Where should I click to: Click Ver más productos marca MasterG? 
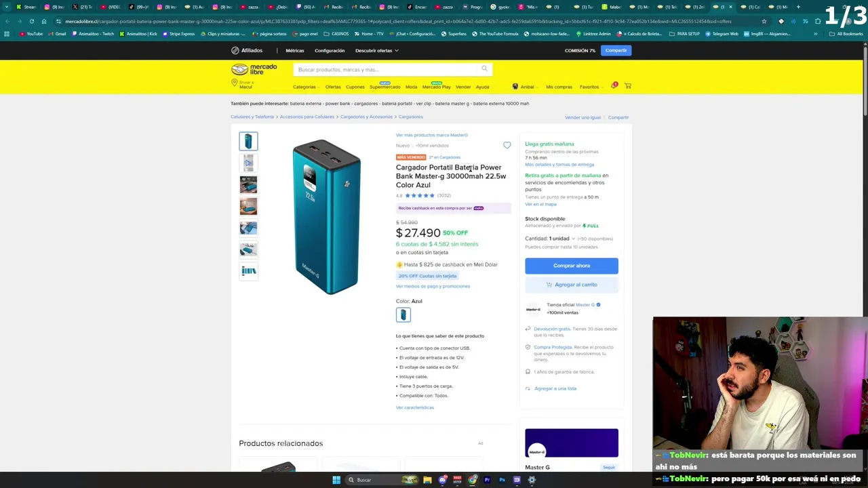(x=432, y=135)
